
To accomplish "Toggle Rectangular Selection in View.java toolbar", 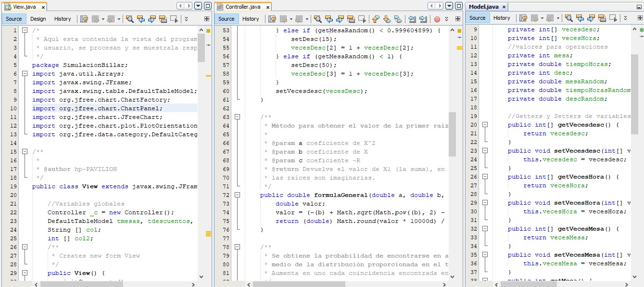I will pos(174,19).
